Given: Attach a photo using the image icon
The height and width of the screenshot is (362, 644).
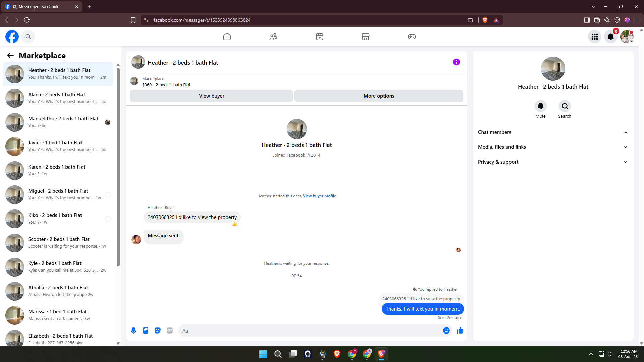Looking at the screenshot, I should (146, 330).
